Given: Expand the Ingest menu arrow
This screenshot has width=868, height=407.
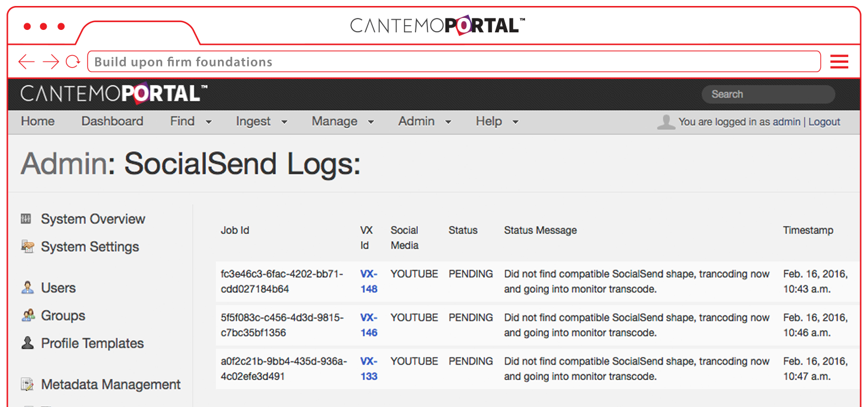Looking at the screenshot, I should coord(284,122).
